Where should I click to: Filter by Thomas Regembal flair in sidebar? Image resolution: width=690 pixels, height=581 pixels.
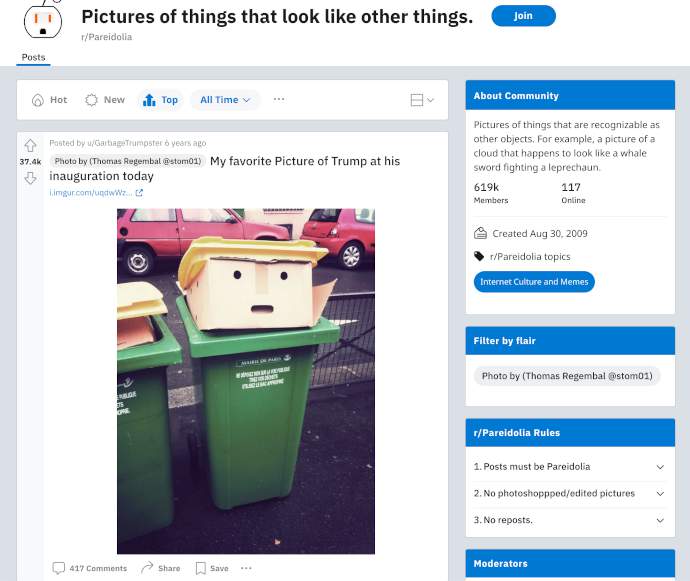[x=567, y=376]
